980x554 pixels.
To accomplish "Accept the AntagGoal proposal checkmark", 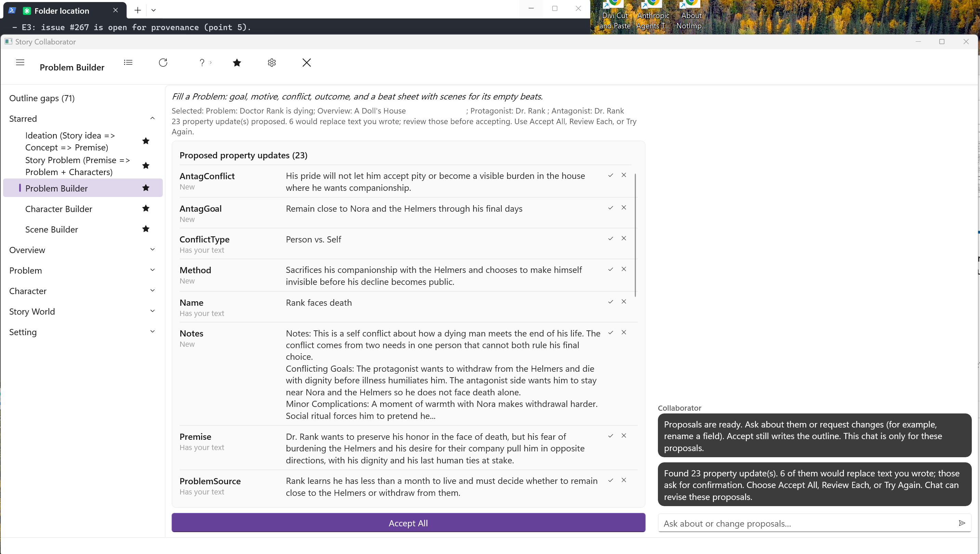I will (x=611, y=207).
